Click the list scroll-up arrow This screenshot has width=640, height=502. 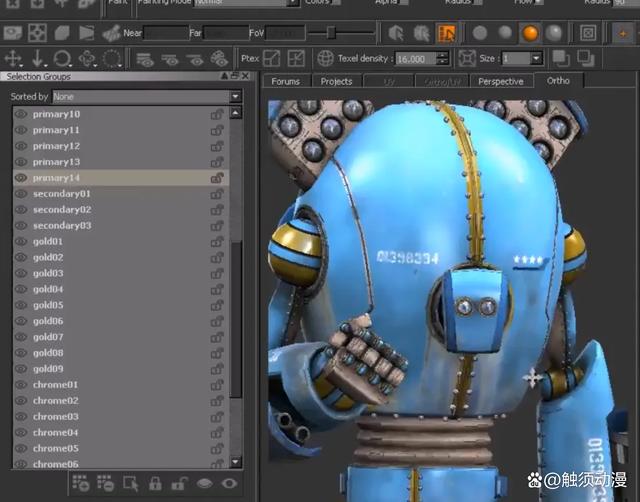click(x=236, y=113)
